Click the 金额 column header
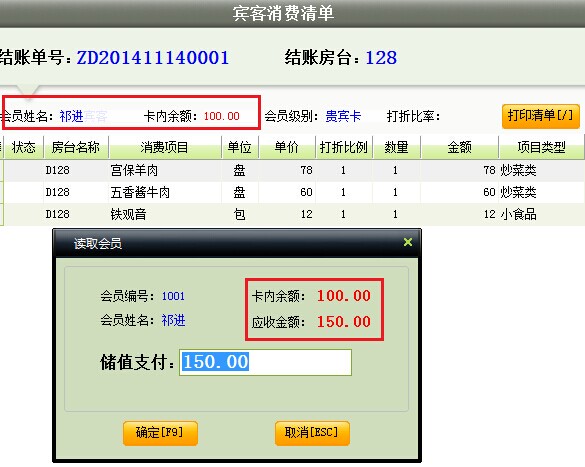The width and height of the screenshot is (585, 467). (x=460, y=147)
